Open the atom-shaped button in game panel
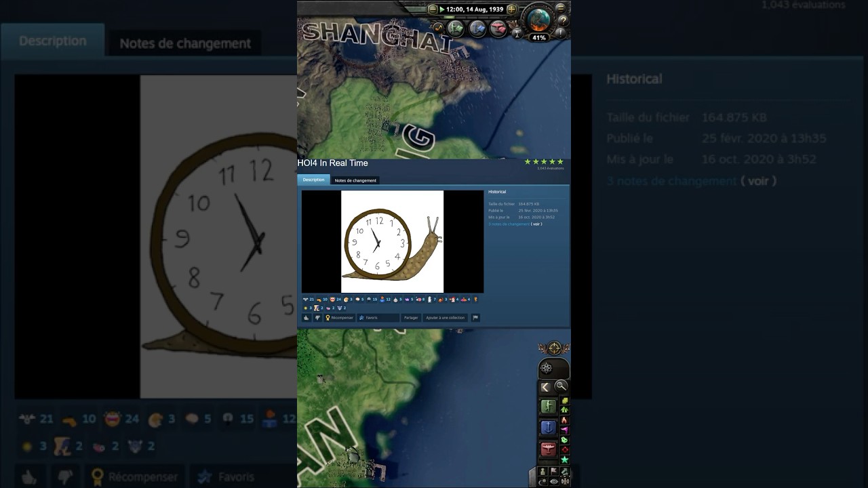This screenshot has width=868, height=488. (x=546, y=368)
